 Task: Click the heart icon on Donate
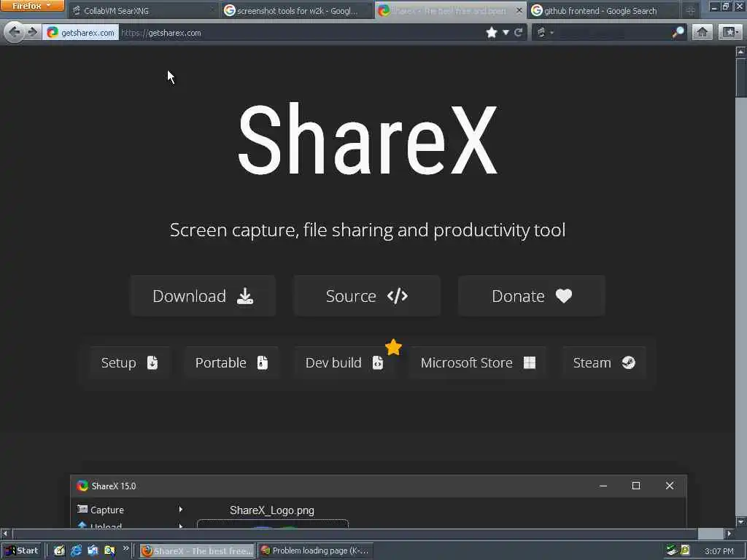pos(564,296)
